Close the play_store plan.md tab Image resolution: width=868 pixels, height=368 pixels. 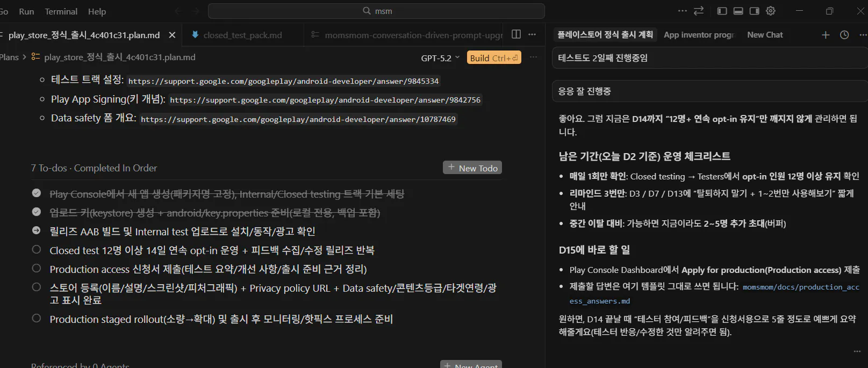click(x=172, y=35)
